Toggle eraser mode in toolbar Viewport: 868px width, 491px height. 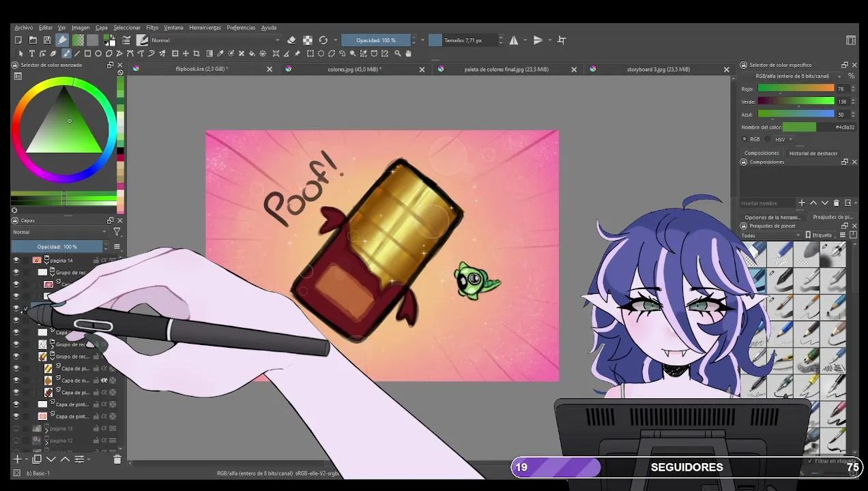pyautogui.click(x=291, y=40)
